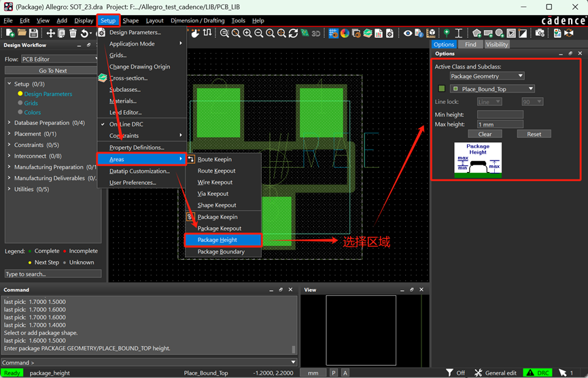Open the Cross-section layers toolbar icon

point(368,33)
